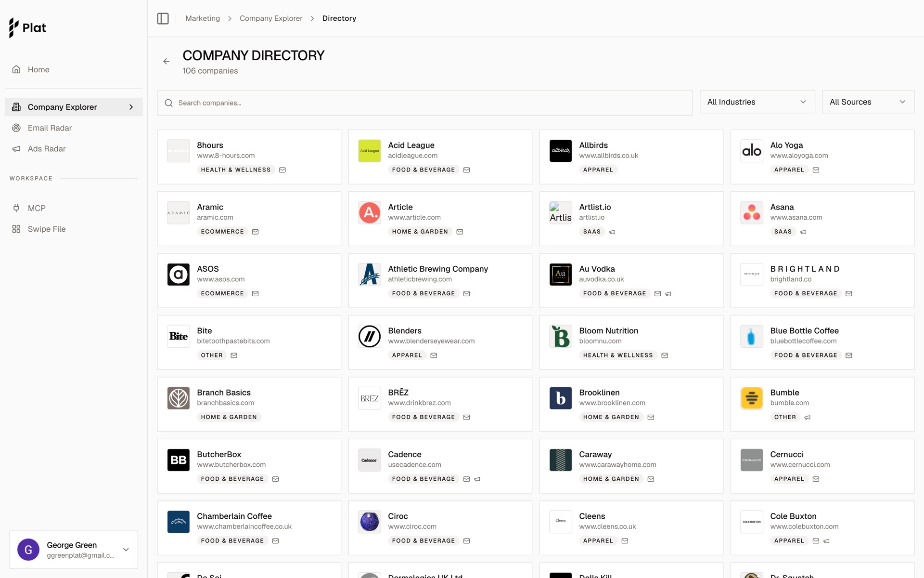Click the www.drinkbrez.com URL text
Image resolution: width=924 pixels, height=578 pixels.
tap(419, 403)
